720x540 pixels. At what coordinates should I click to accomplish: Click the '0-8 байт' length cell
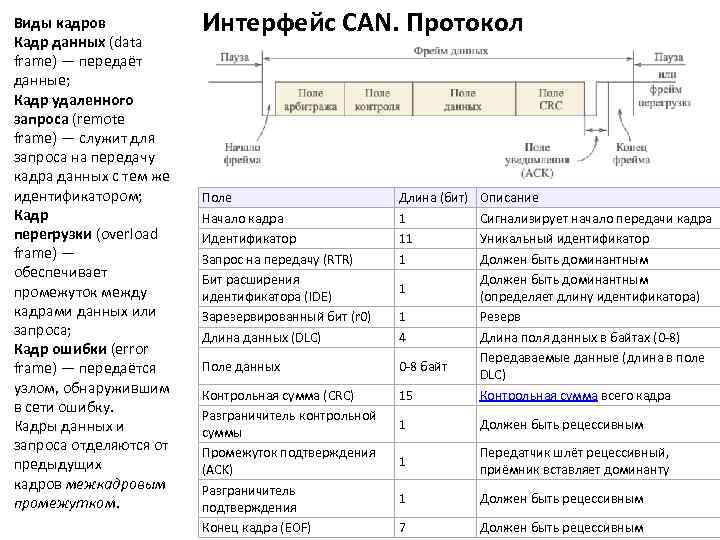tap(435, 366)
